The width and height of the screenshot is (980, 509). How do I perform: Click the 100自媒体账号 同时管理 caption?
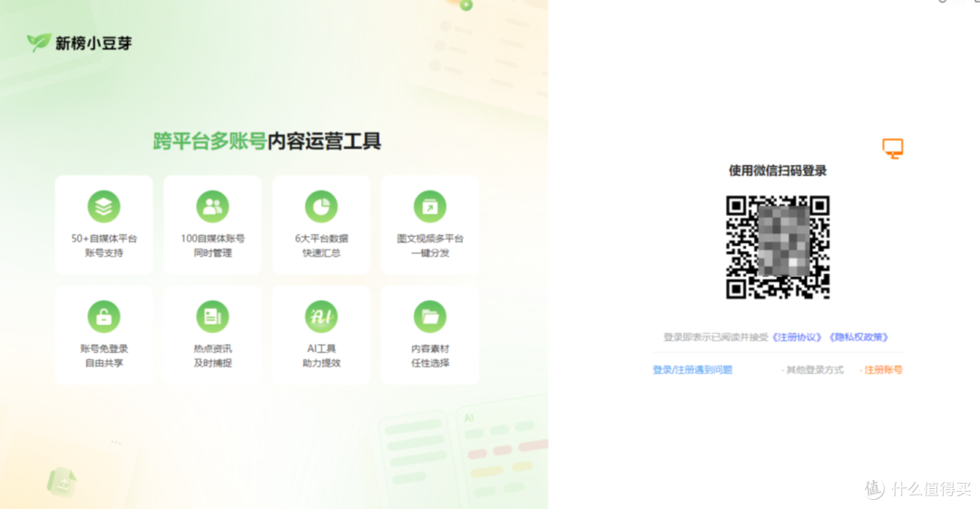212,246
